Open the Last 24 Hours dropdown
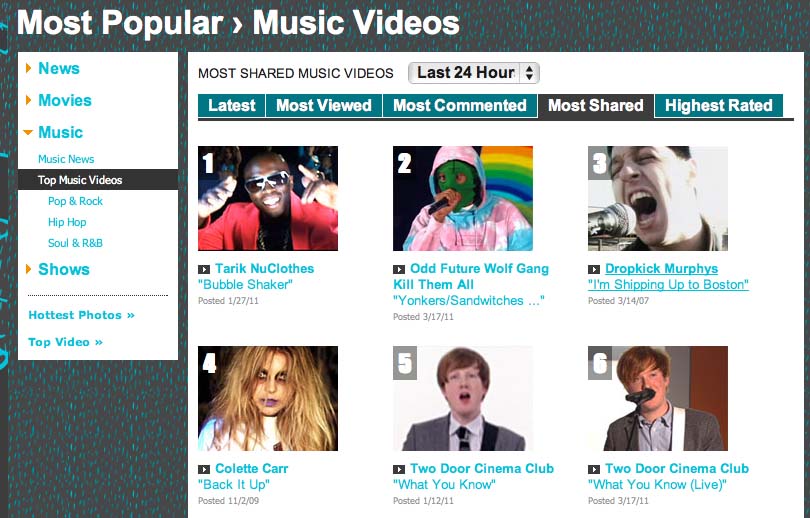The height and width of the screenshot is (518, 810). coord(474,73)
